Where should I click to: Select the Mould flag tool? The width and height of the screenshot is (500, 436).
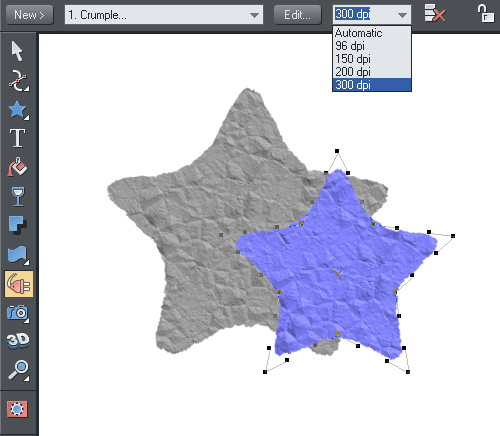click(x=18, y=255)
